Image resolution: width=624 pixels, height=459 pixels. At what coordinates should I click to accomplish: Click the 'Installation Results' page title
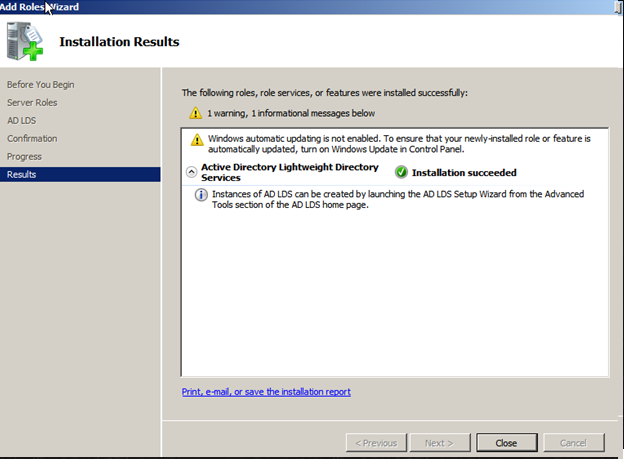tap(119, 42)
